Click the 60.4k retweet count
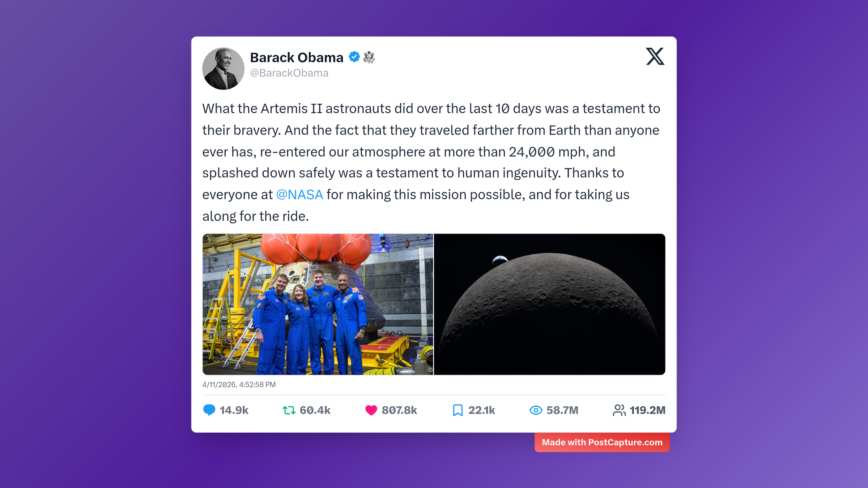The width and height of the screenshot is (868, 488). tap(315, 410)
